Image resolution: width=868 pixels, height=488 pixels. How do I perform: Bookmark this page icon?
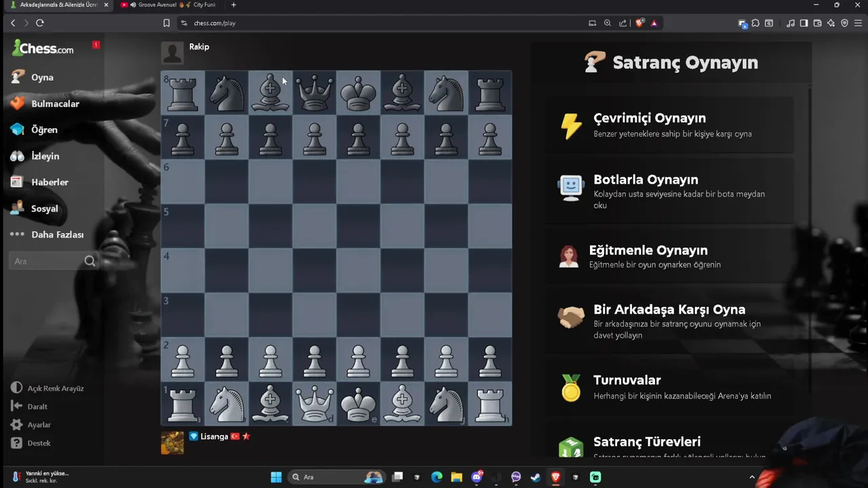pyautogui.click(x=166, y=23)
